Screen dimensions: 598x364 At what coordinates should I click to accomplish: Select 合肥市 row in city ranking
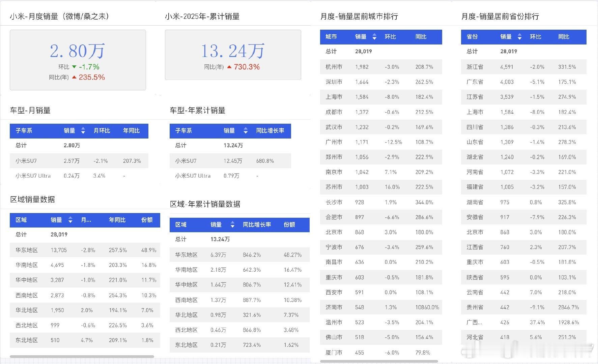[x=381, y=217]
